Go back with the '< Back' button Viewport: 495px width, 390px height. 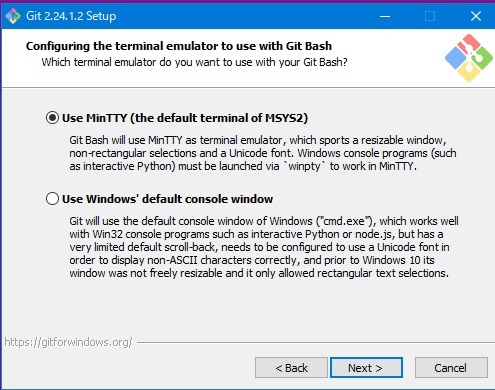[x=291, y=368]
